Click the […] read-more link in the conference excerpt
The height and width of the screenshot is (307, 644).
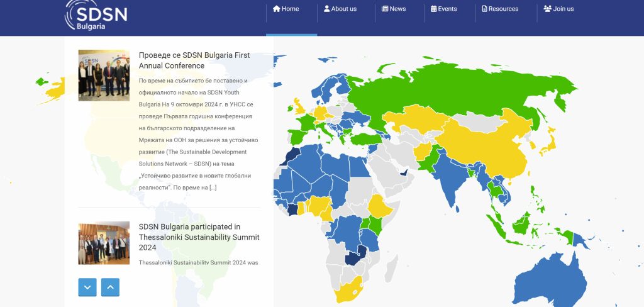tap(213, 187)
